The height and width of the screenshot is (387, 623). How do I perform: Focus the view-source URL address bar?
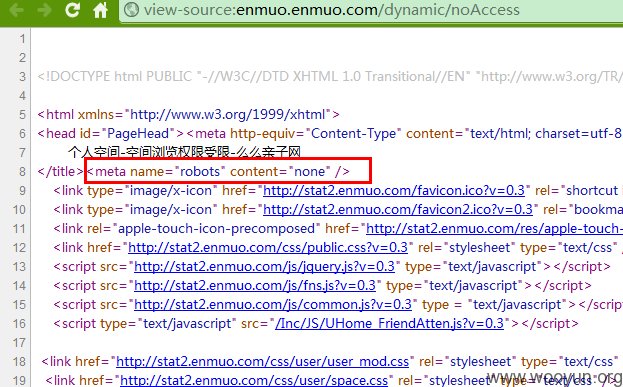[371, 10]
